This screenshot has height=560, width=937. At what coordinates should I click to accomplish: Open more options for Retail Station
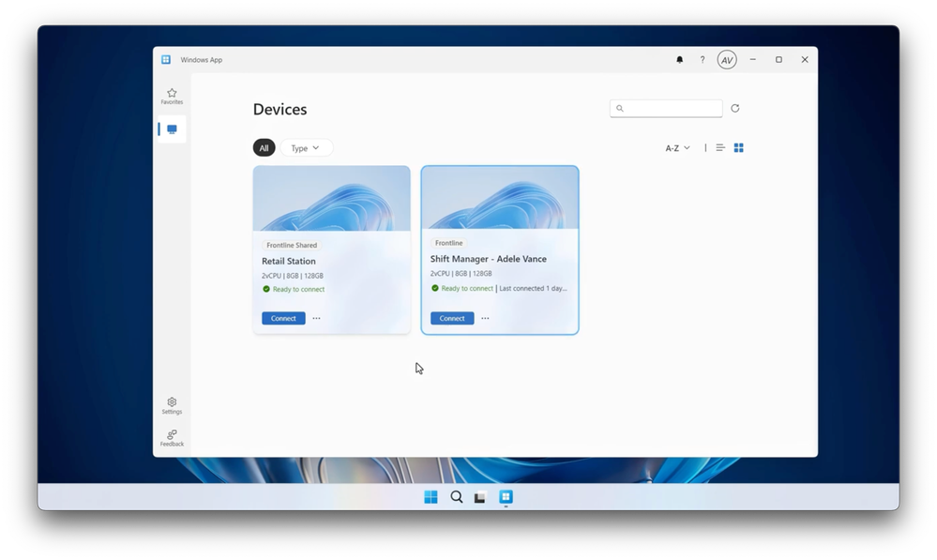click(316, 319)
